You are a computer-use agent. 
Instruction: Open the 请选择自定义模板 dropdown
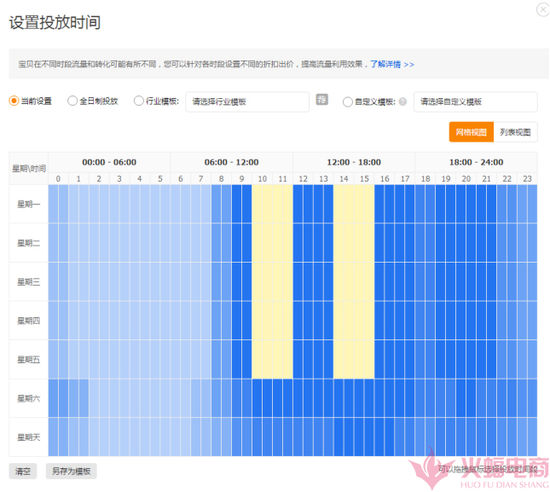point(475,102)
